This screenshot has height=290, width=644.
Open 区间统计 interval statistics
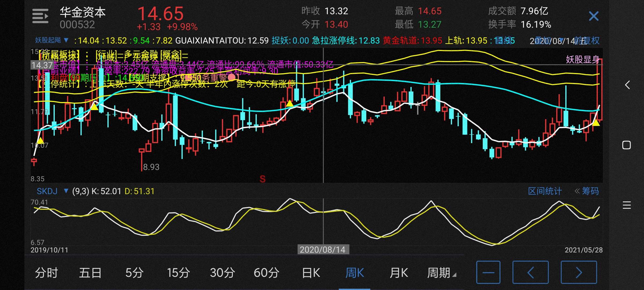tap(545, 191)
